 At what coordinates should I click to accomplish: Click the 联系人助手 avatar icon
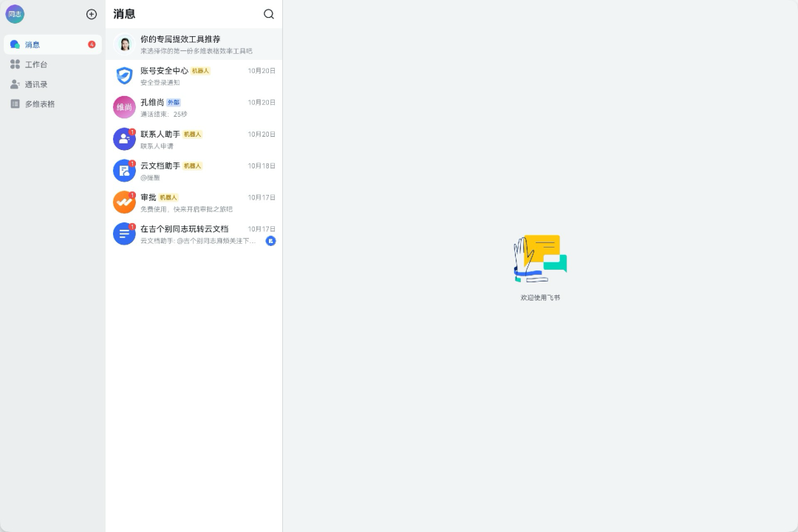click(x=124, y=139)
